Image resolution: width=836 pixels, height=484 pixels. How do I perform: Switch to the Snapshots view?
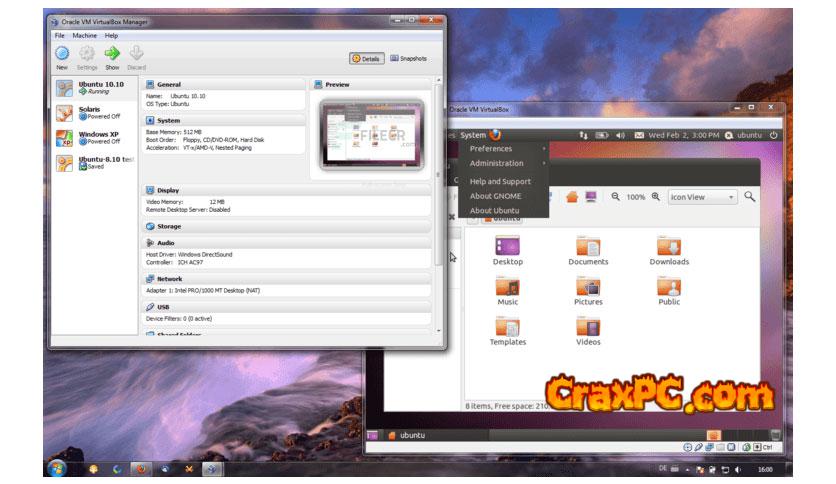point(408,59)
